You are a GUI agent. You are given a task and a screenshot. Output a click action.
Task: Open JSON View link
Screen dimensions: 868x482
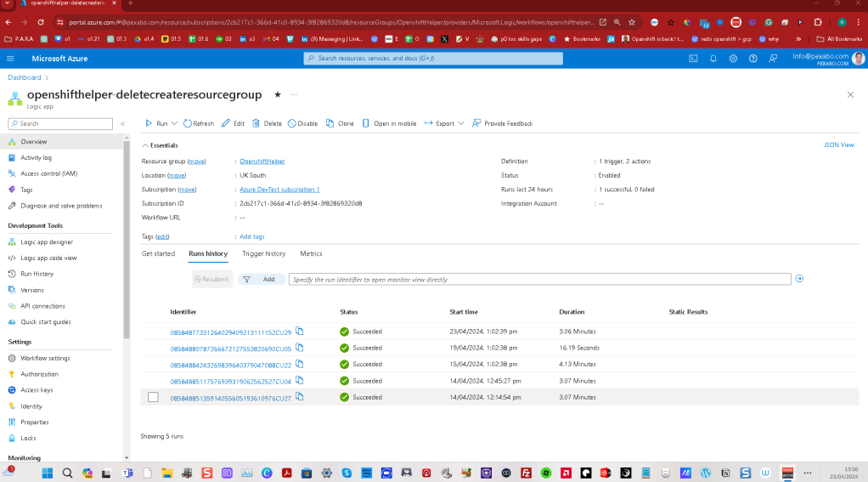[838, 145]
